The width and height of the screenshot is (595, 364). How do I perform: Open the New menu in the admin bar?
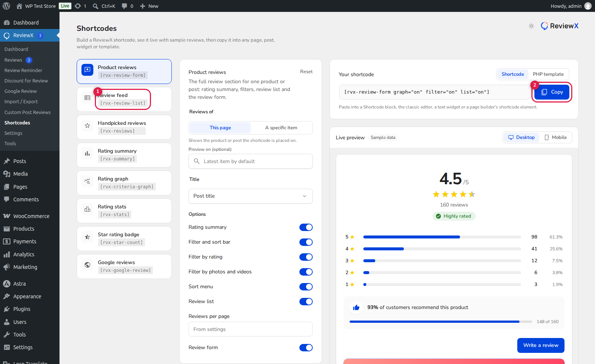[x=149, y=6]
